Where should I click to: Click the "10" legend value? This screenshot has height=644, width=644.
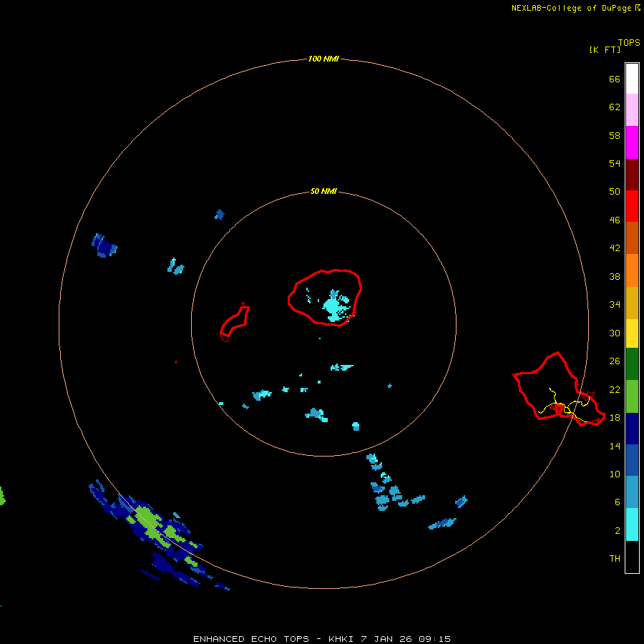click(x=615, y=474)
